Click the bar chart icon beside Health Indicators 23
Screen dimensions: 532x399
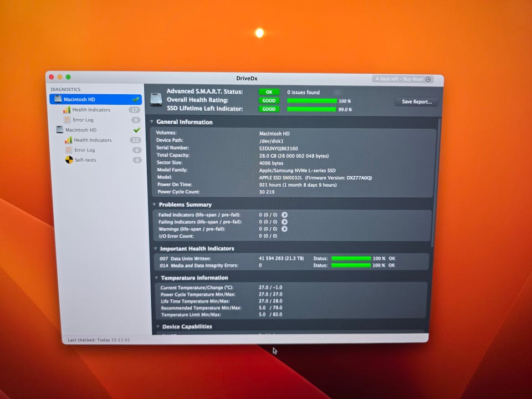click(68, 140)
